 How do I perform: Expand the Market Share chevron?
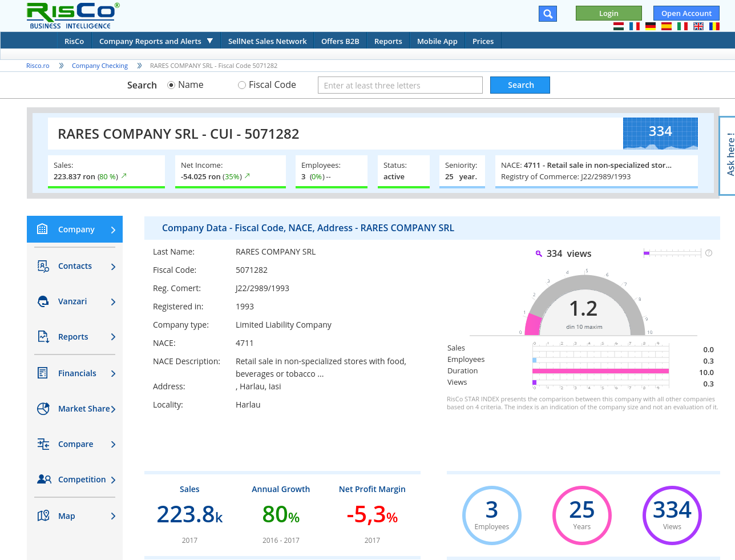pos(113,409)
